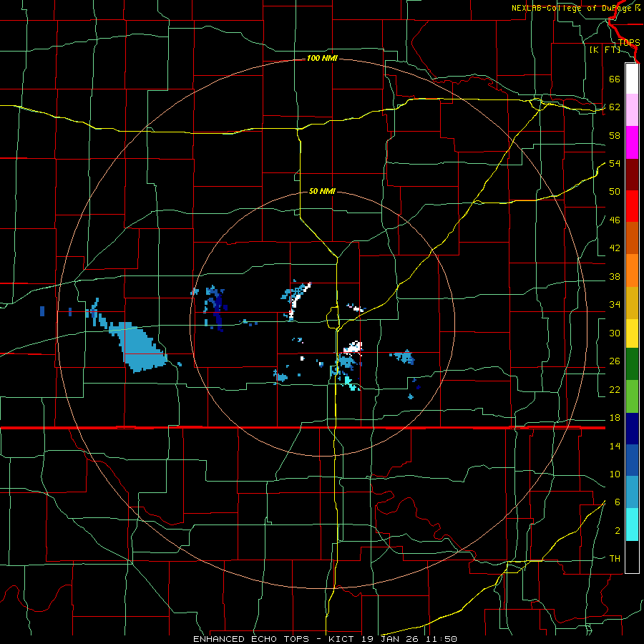
Task: Click the "30" legend value
Action: click(615, 333)
